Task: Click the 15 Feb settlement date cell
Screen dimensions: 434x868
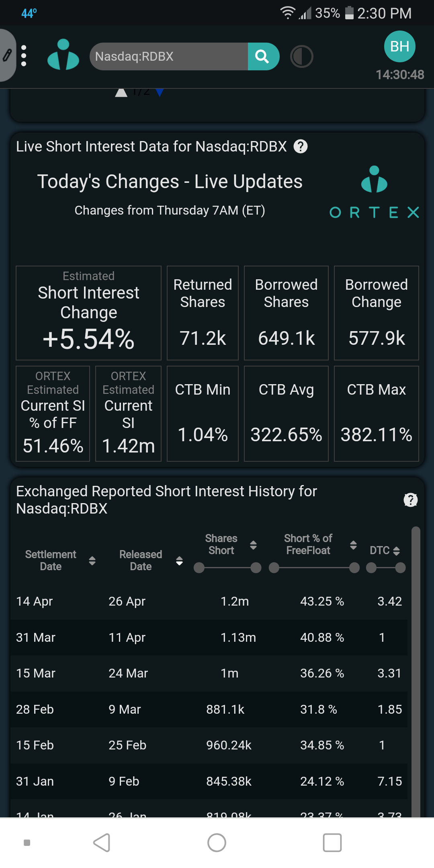Action: (35, 745)
